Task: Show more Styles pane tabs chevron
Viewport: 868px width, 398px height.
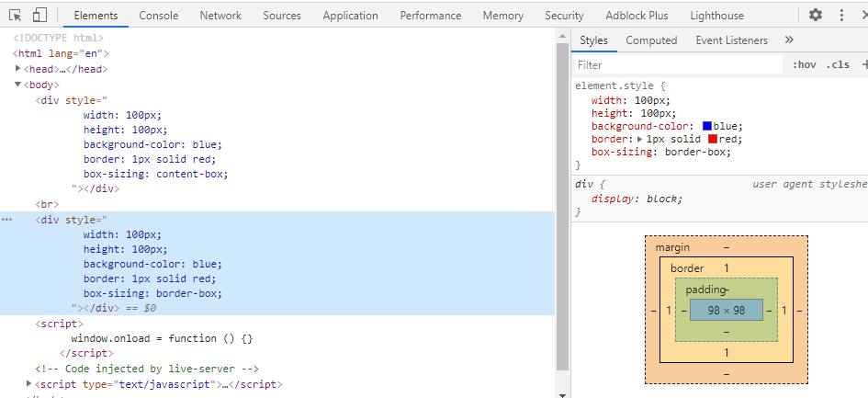Action: click(789, 40)
